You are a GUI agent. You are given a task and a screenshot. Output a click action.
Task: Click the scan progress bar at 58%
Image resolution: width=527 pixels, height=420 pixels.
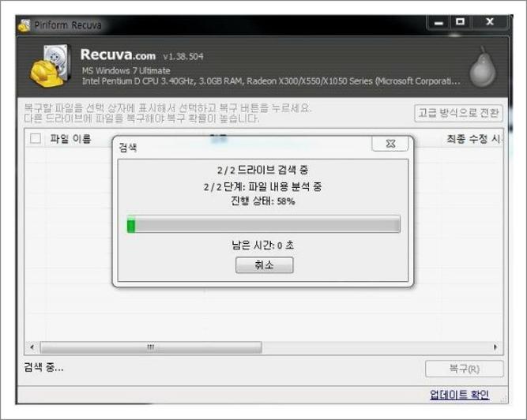click(264, 224)
